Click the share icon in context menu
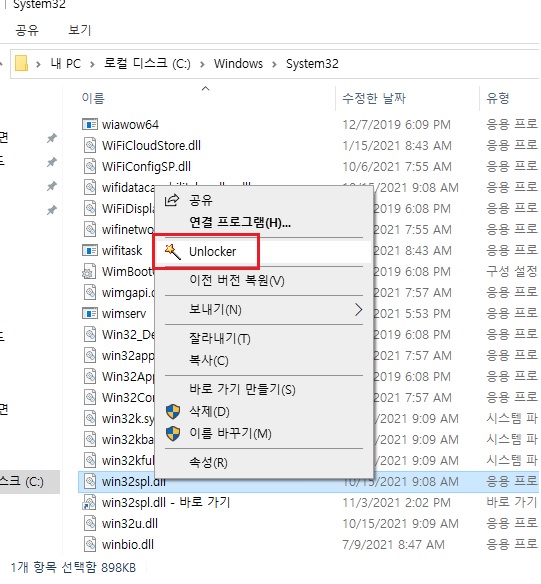The image size is (541, 584). pyautogui.click(x=172, y=200)
